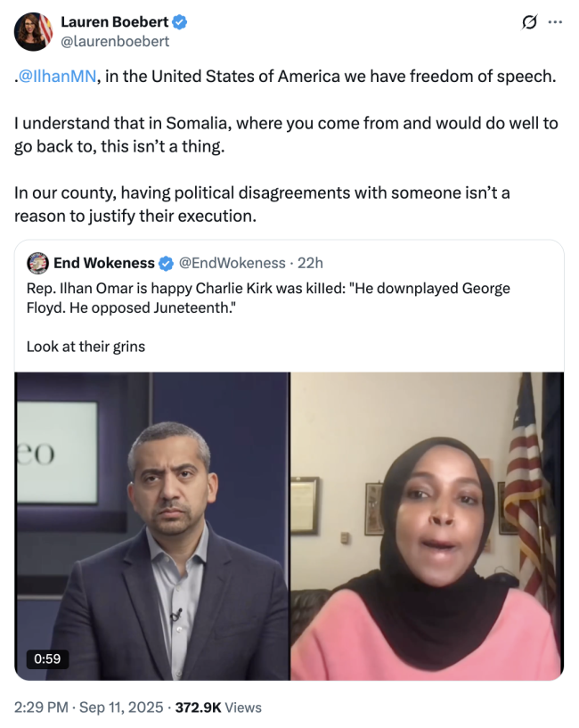The height and width of the screenshot is (728, 579).
Task: Click the Grok slashed-circle icon
Action: (529, 21)
